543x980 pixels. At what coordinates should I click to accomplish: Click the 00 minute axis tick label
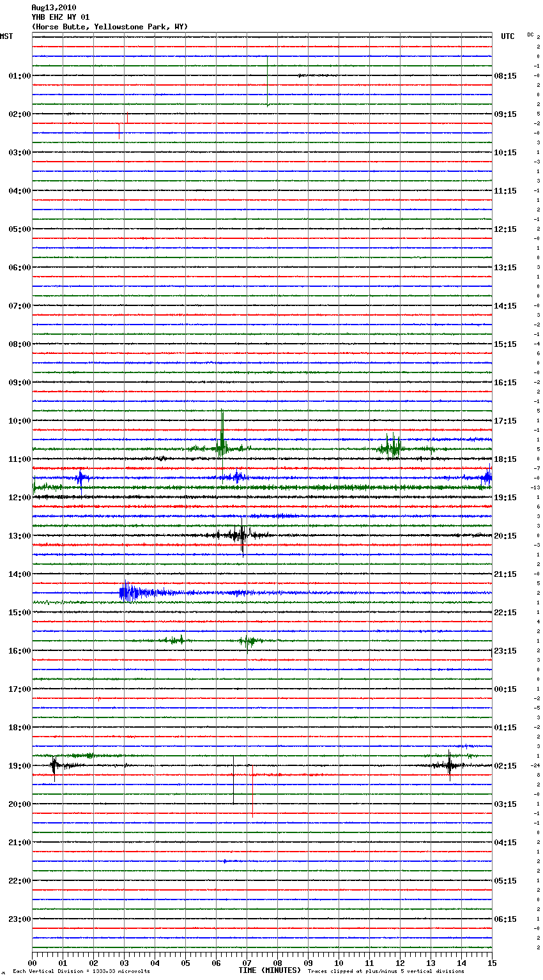pyautogui.click(x=33, y=963)
